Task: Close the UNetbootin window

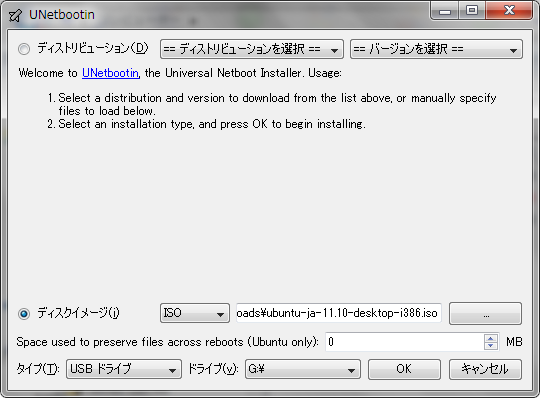Action: click(x=509, y=11)
